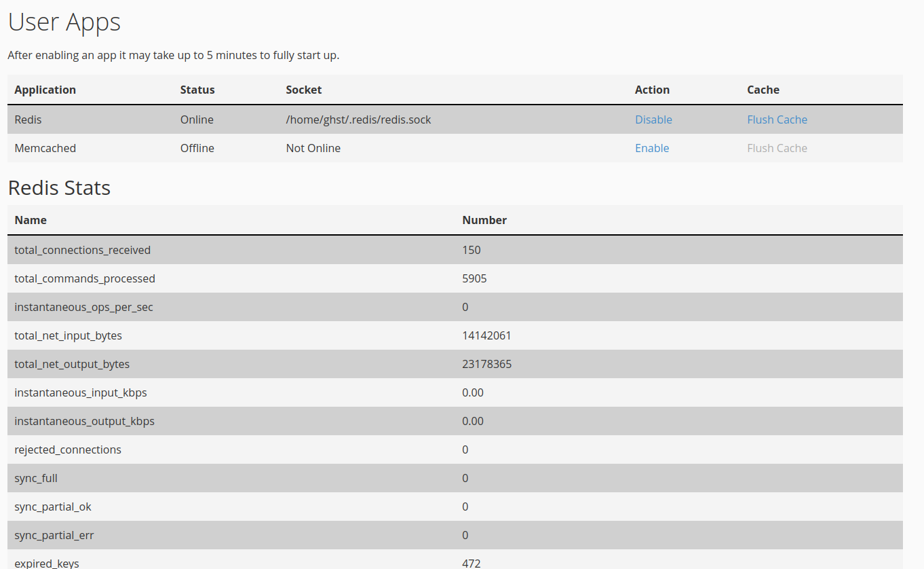Click the Action column header
Screen dimensions: 924x569
(652, 89)
